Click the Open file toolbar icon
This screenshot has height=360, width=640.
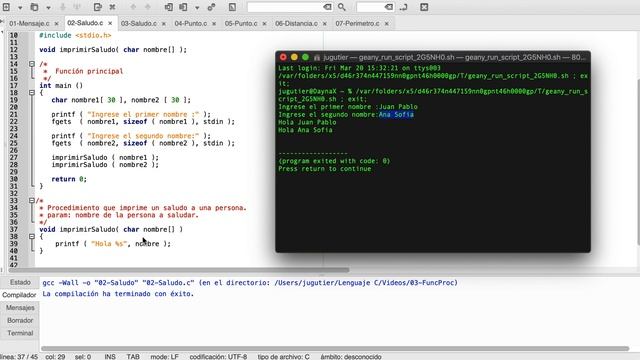pos(35,7)
